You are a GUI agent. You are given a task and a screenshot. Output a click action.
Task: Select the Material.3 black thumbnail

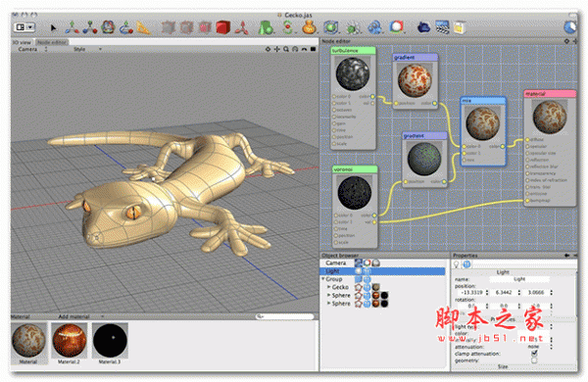tap(110, 341)
